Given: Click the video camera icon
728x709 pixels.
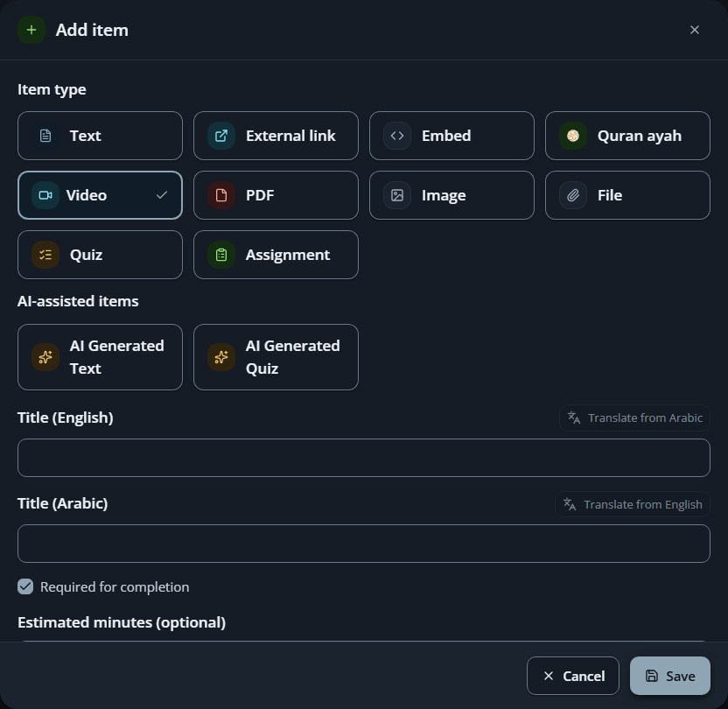Looking at the screenshot, I should pyautogui.click(x=45, y=195).
